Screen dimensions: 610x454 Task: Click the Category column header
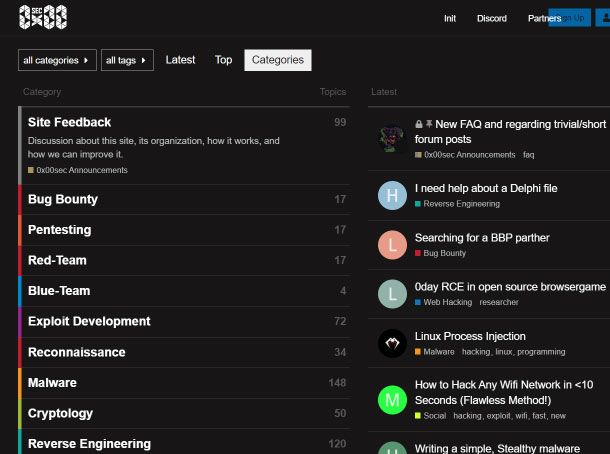tap(42, 92)
